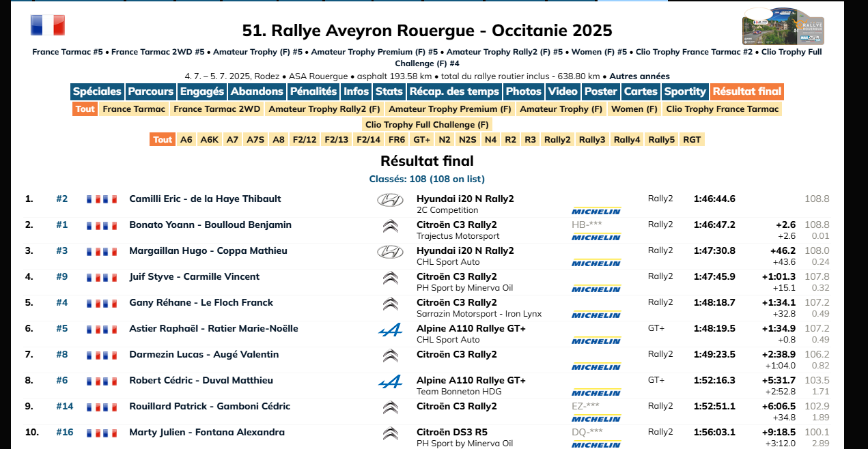Select the A6K class filter
Image resolution: width=868 pixels, height=449 pixels.
point(210,140)
